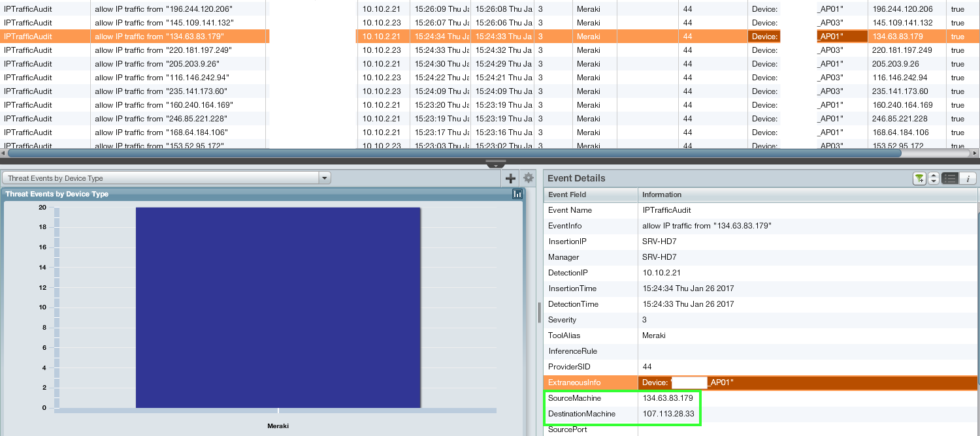Select the ProviderSID 44 row
The image size is (980, 436).
760,367
